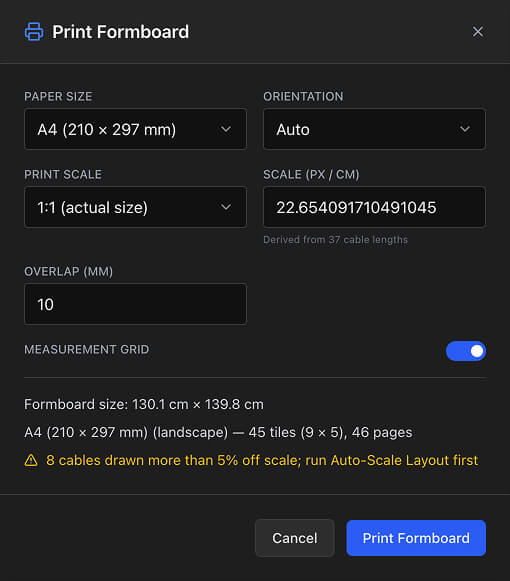
Task: Open the Paper Size dropdown
Action: click(x=135, y=129)
